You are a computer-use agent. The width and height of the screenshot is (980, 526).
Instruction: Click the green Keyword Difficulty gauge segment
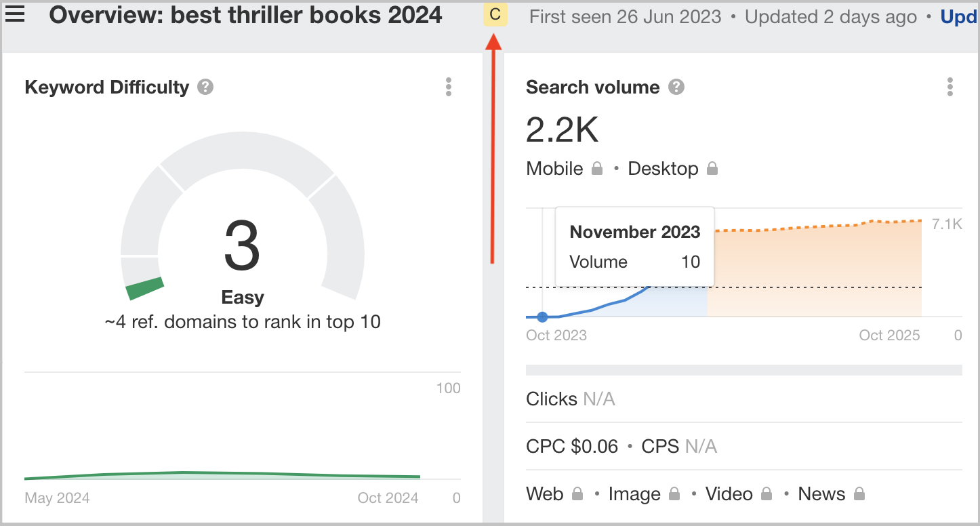pyautogui.click(x=146, y=288)
